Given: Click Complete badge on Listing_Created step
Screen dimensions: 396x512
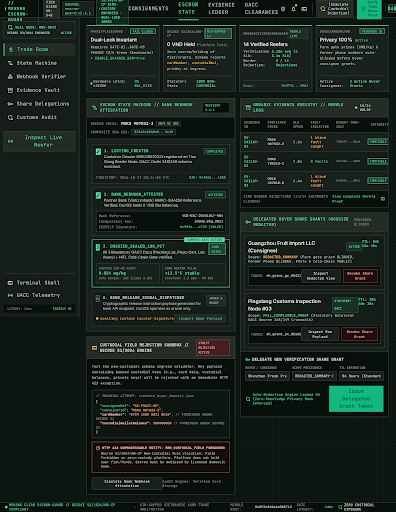Looking at the screenshot, I should [214, 152].
